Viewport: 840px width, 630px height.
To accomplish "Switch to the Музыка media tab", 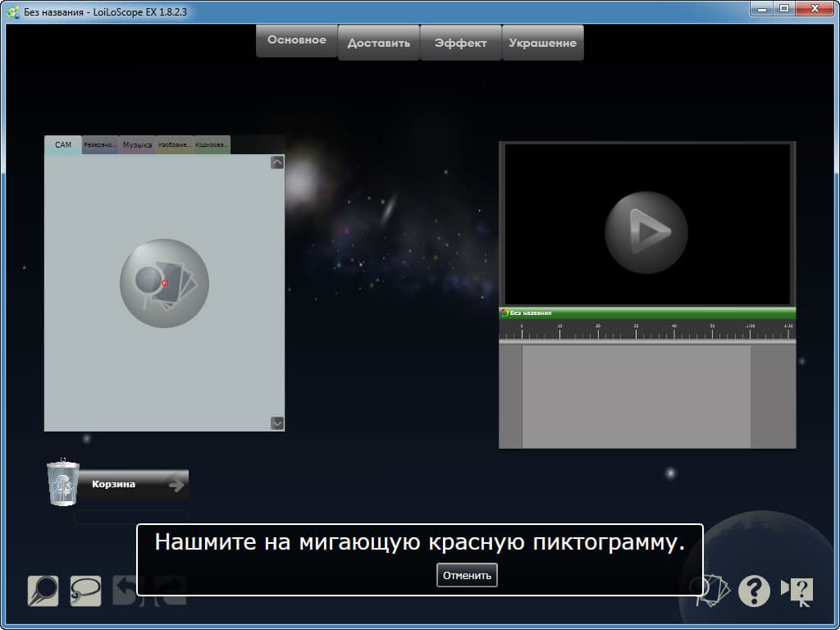I will pos(137,144).
